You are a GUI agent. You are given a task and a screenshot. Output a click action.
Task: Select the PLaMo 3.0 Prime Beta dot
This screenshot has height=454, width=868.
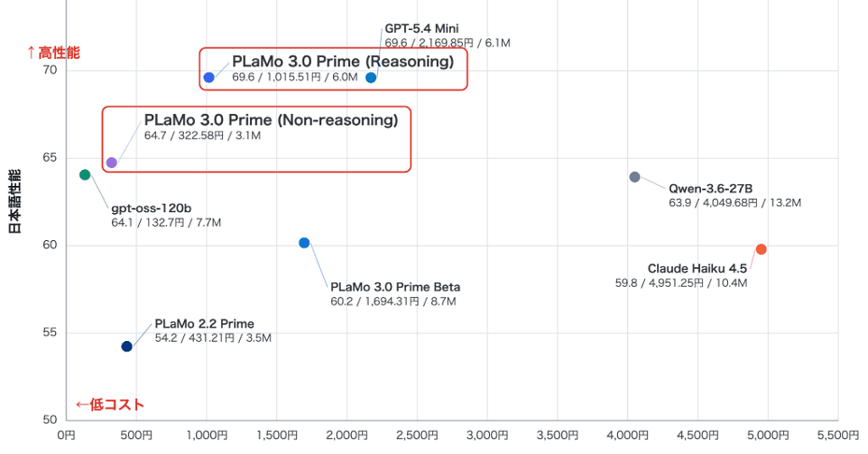(x=304, y=243)
